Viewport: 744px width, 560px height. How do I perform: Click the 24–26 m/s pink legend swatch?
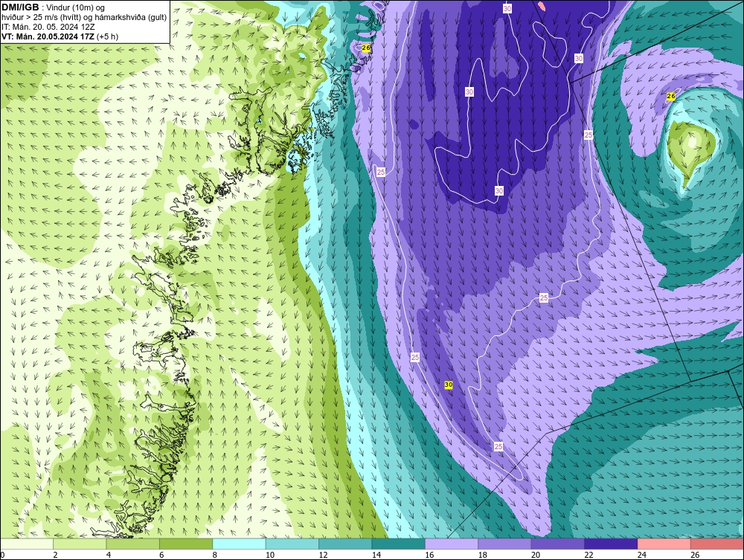pos(664,544)
